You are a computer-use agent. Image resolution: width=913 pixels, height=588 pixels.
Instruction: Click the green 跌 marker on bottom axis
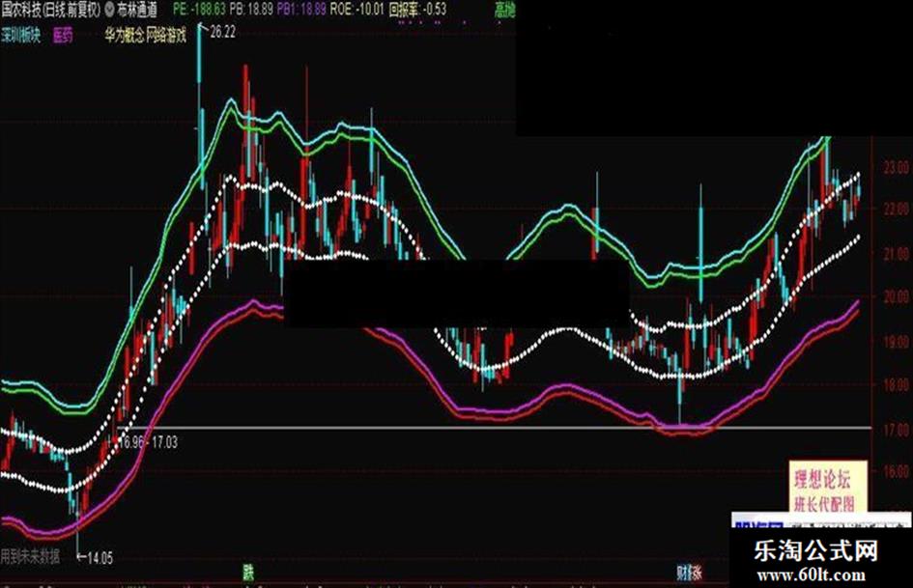point(248,573)
